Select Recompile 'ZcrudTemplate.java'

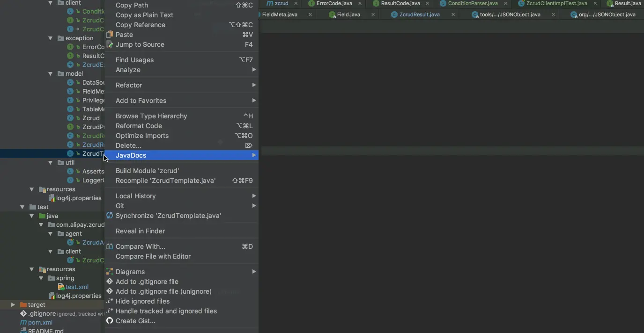click(181, 181)
